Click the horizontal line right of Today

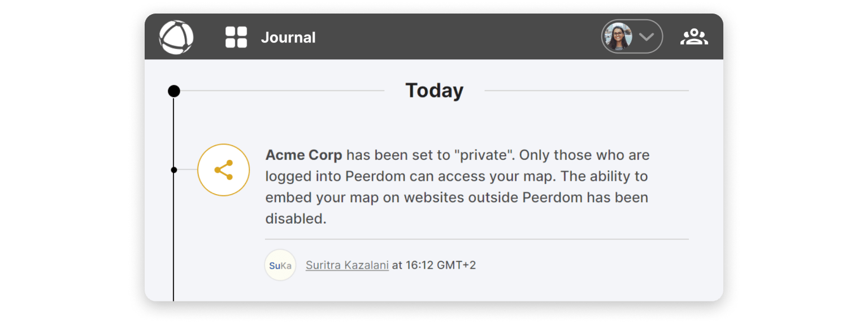tap(587, 90)
